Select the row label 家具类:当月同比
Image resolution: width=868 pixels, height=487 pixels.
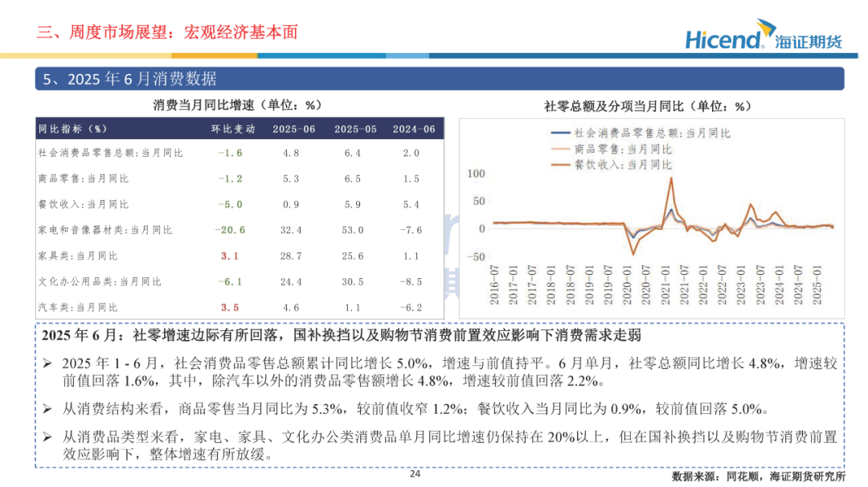[77, 256]
